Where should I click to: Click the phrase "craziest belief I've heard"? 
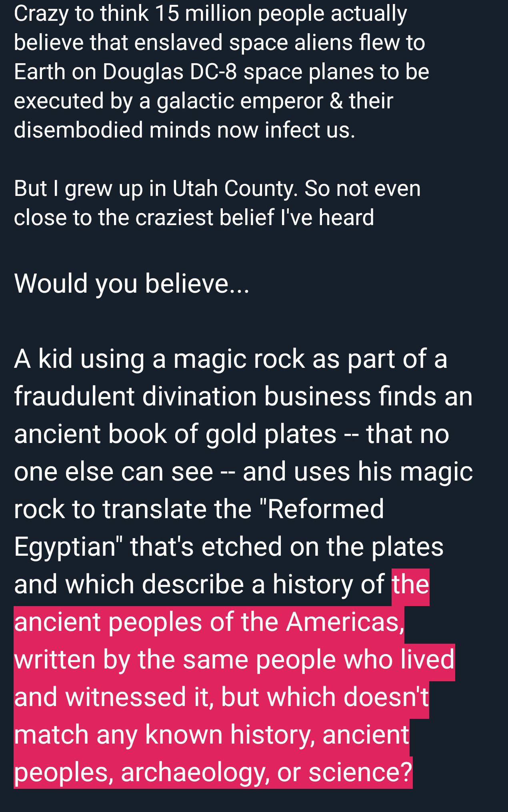(254, 218)
